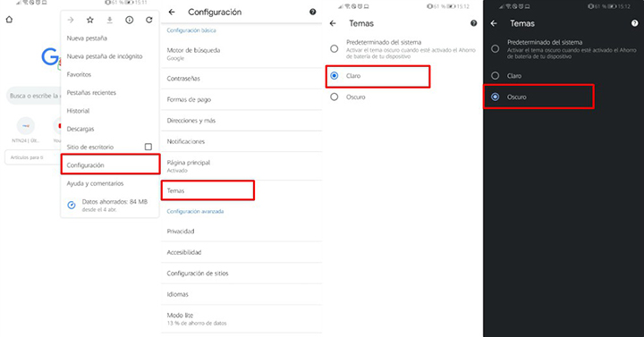644x337 pixels.
Task: Check the Sitio de escritorio checkbox
Action: coord(148,147)
